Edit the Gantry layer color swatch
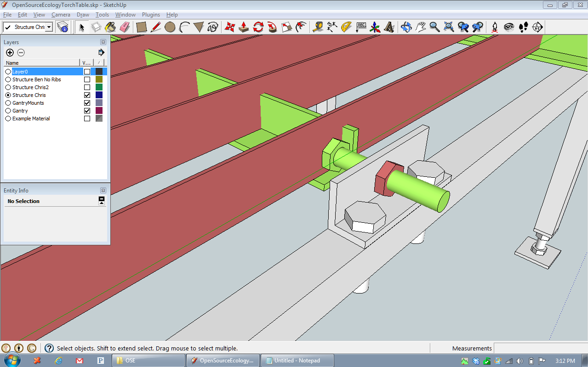The width and height of the screenshot is (588, 367). (99, 111)
